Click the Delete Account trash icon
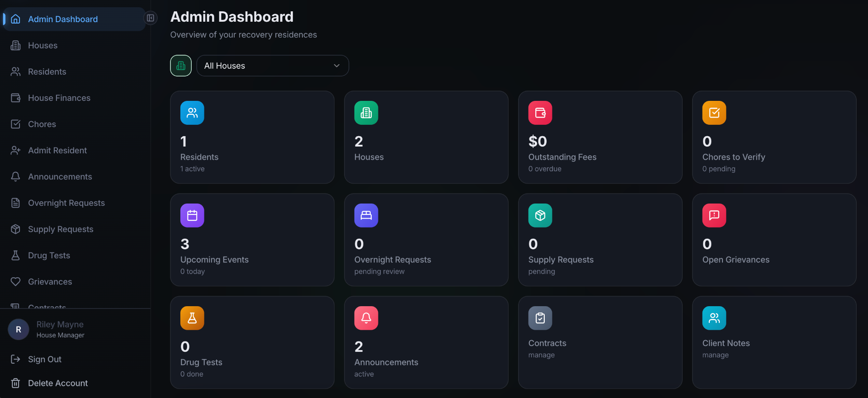The image size is (868, 398). point(15,383)
